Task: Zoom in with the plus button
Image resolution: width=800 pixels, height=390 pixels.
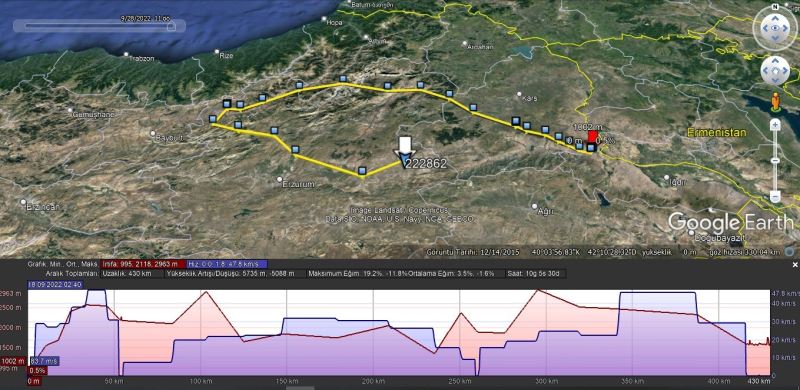Action: coord(775,125)
